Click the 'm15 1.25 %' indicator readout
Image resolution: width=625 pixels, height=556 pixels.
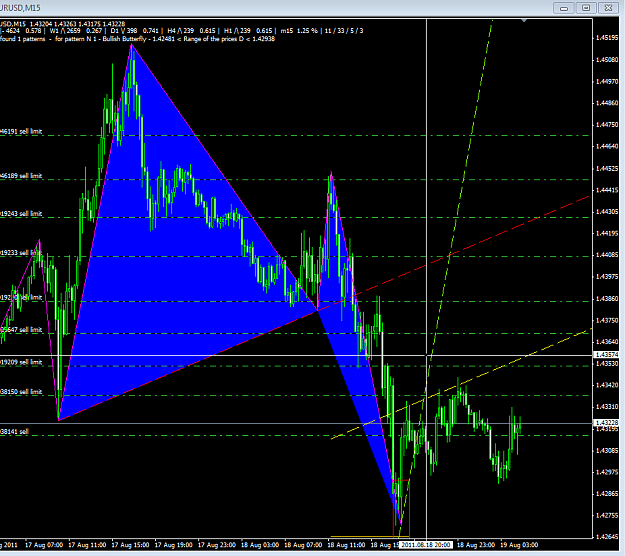(x=299, y=31)
